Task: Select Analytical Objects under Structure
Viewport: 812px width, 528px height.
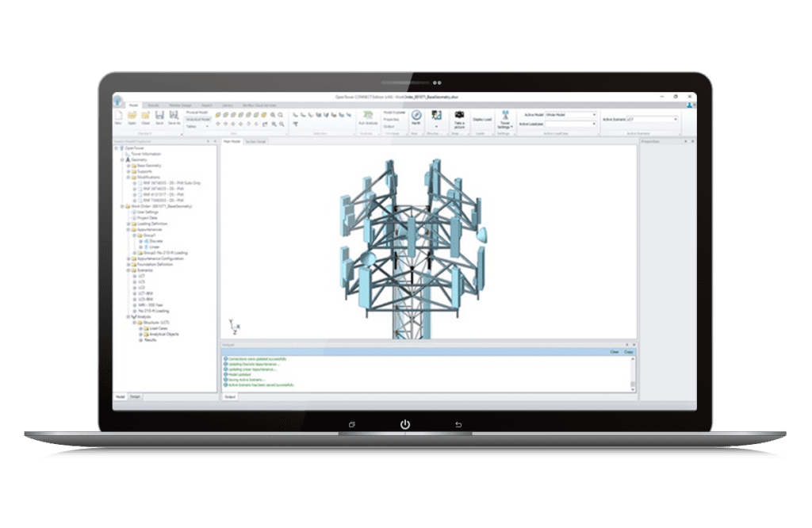Action: tap(164, 335)
